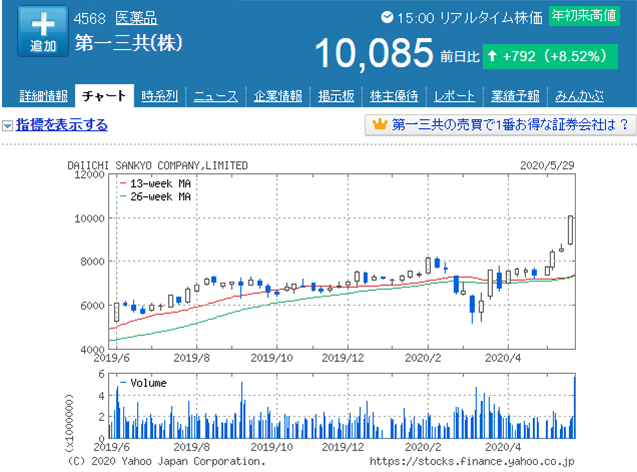Image resolution: width=637 pixels, height=472 pixels.
Task: Select the チャート tab
Action: click(104, 96)
